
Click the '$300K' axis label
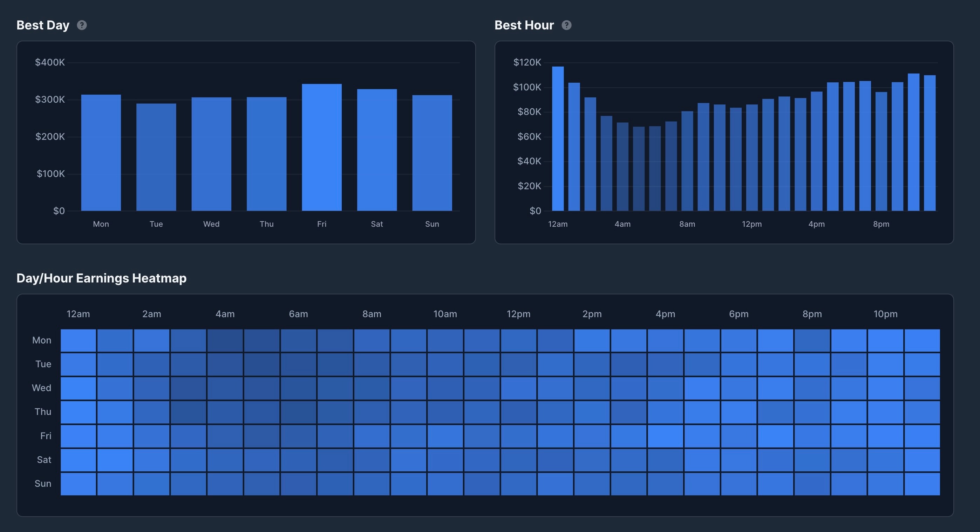pyautogui.click(x=50, y=100)
